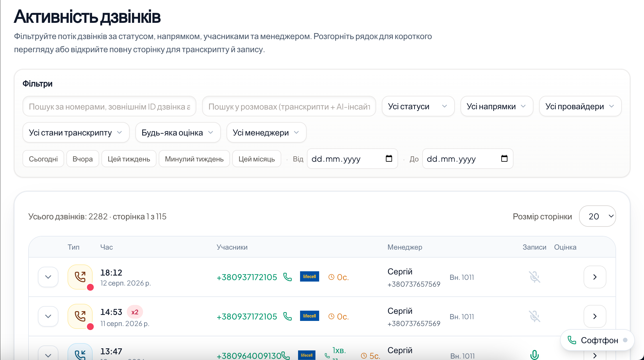Click phone number +380937172105 in 14:53 row
Image resolution: width=644 pixels, height=360 pixels.
[247, 317]
